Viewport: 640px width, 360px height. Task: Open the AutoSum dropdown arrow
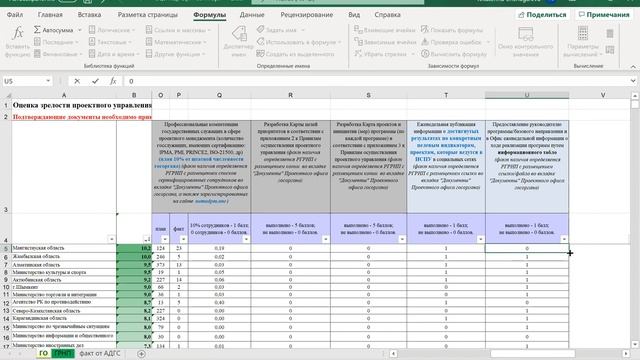coord(80,30)
